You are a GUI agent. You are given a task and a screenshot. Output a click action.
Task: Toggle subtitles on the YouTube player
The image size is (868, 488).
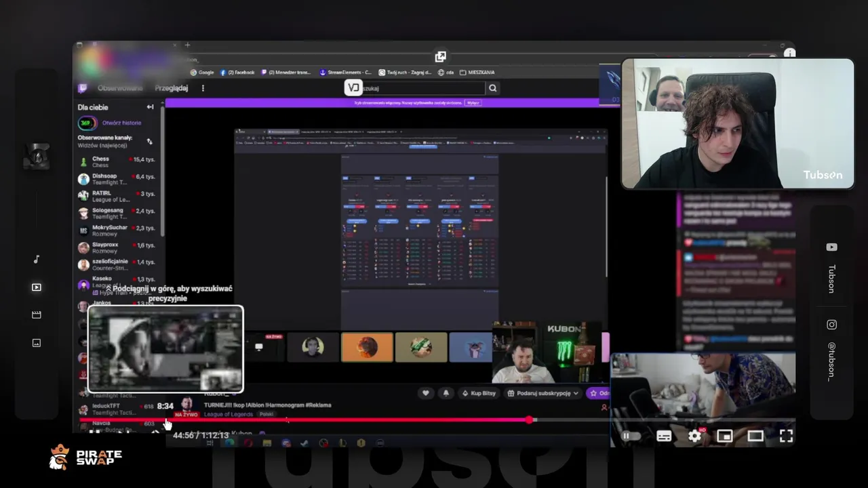(x=664, y=436)
